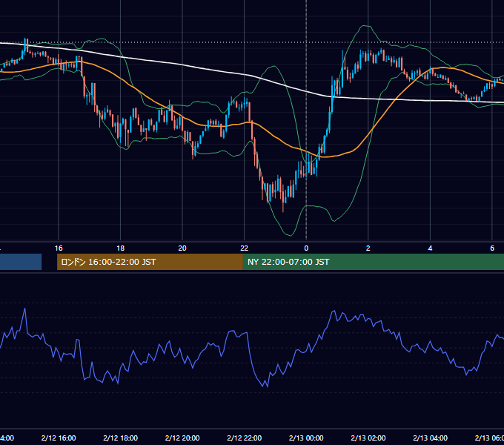Select the 22 hour axis label
The width and height of the screenshot is (504, 445).
pyautogui.click(x=245, y=248)
